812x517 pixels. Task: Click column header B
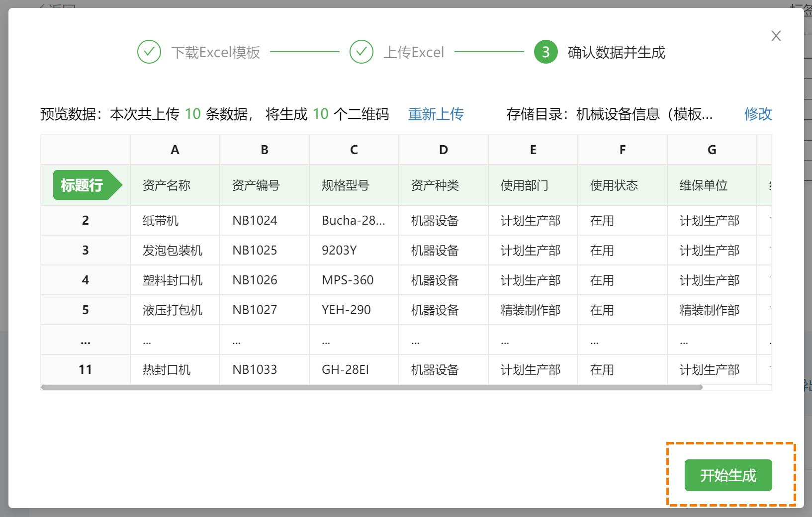coord(265,150)
